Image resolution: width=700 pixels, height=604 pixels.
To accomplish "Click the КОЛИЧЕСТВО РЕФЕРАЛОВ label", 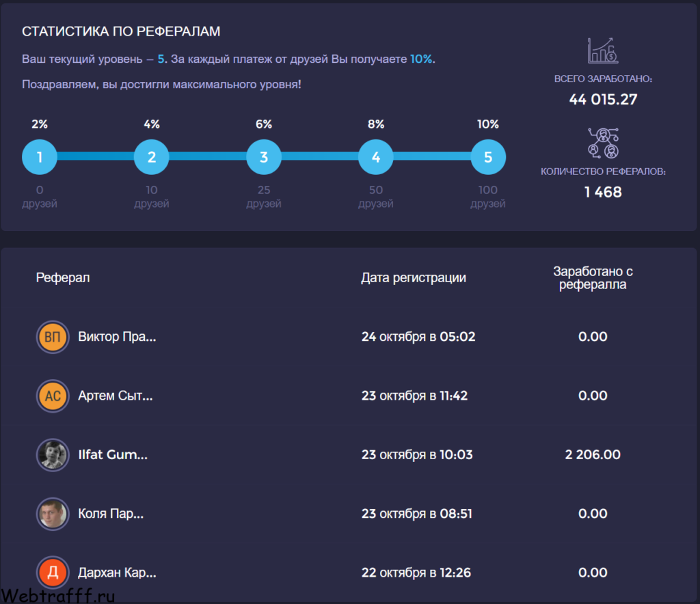I will 603,171.
